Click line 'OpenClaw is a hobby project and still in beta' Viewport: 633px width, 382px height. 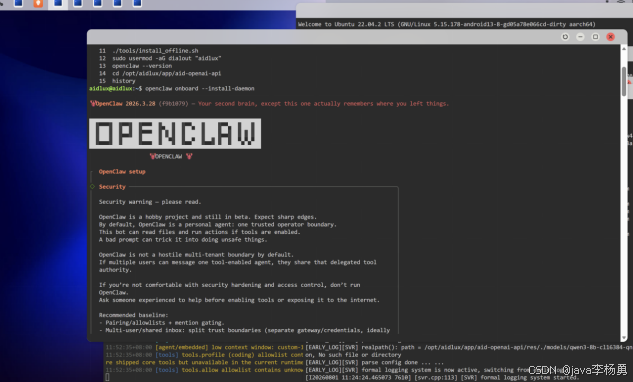click(208, 217)
